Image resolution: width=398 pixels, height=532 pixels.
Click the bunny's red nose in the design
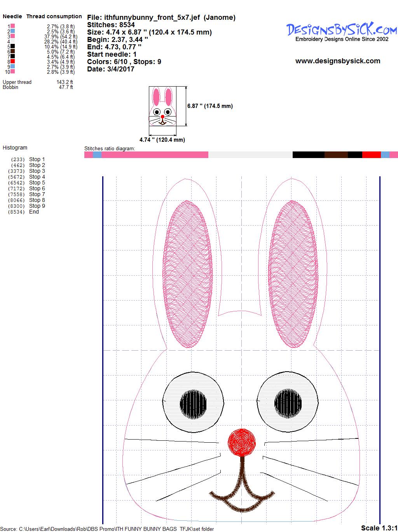pyautogui.click(x=242, y=442)
